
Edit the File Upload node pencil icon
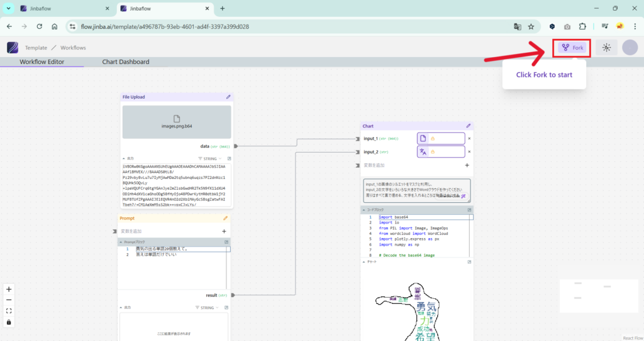228,97
